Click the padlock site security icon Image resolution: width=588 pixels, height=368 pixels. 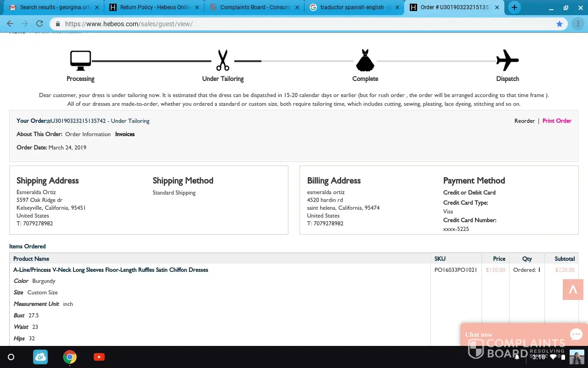[58, 24]
